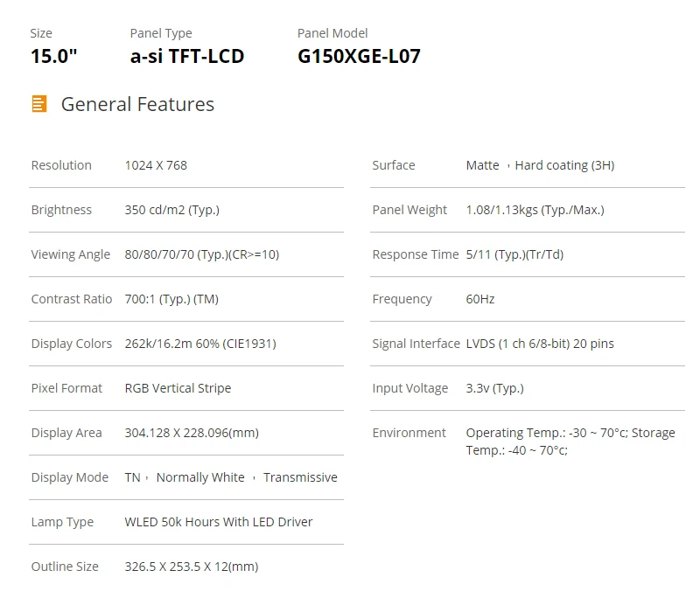Click the Resolution value 1024 X 768

point(156,165)
